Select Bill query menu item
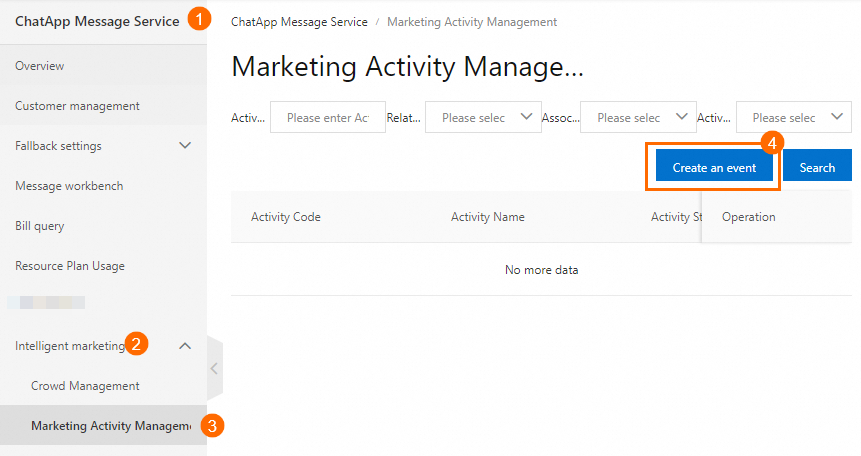861x456 pixels. click(x=40, y=226)
